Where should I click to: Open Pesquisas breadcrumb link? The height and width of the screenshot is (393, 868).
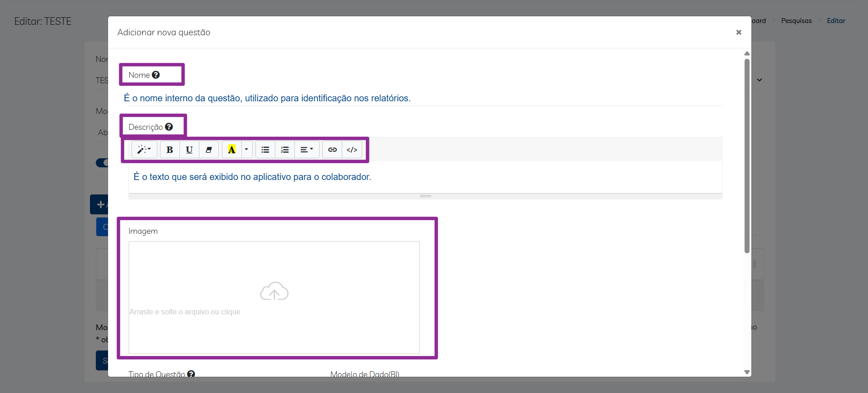pyautogui.click(x=796, y=21)
